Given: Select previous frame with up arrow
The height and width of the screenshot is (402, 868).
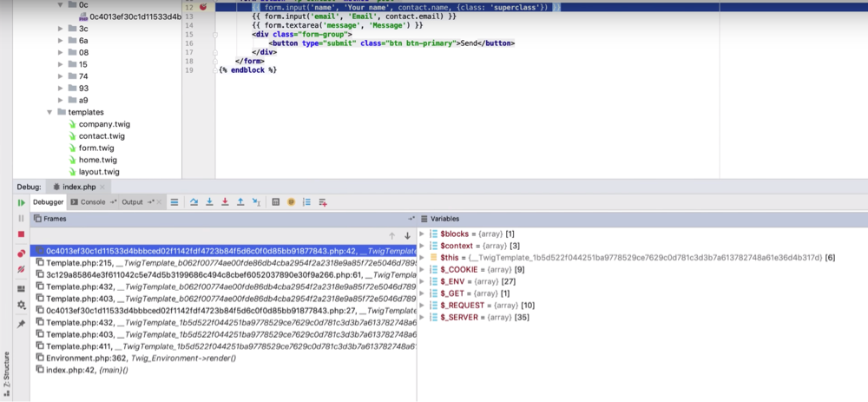Looking at the screenshot, I should click(392, 235).
